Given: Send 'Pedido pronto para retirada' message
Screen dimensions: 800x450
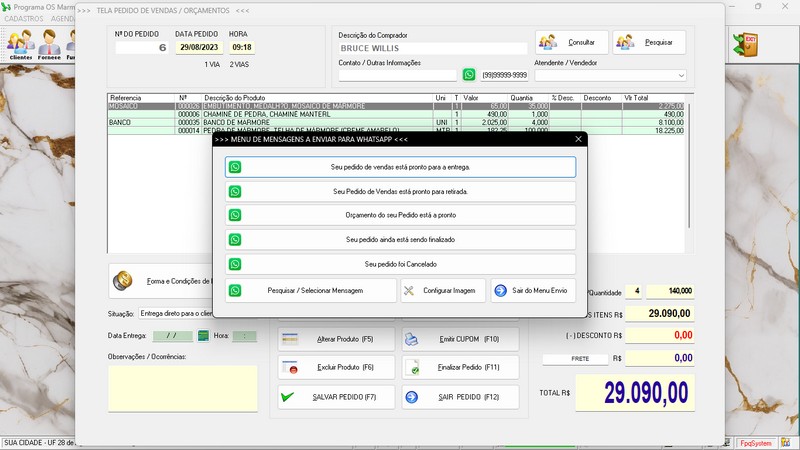Looking at the screenshot, I should pyautogui.click(x=400, y=191).
